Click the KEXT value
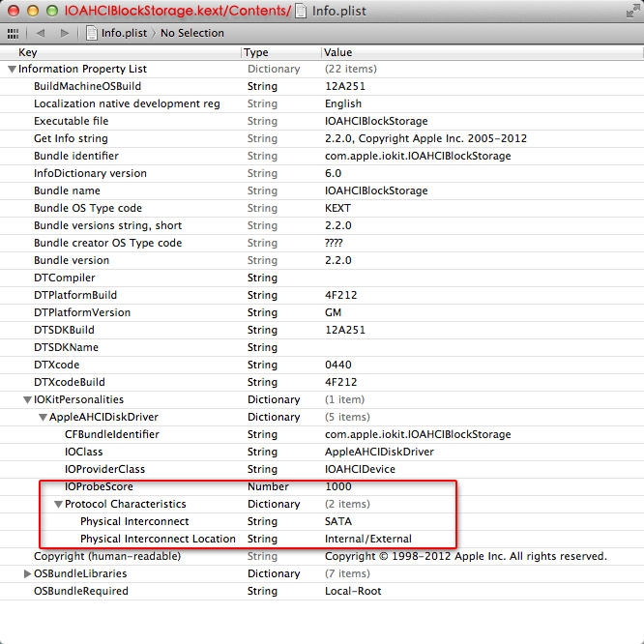This screenshot has height=644, width=644. [337, 208]
